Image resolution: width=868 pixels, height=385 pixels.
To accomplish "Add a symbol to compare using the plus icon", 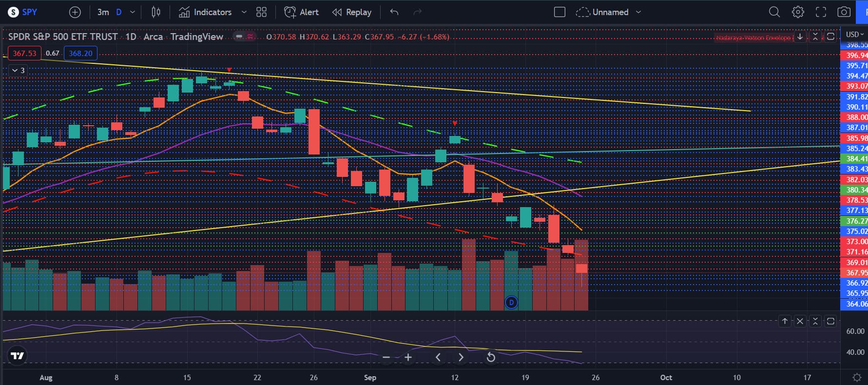I will [75, 12].
